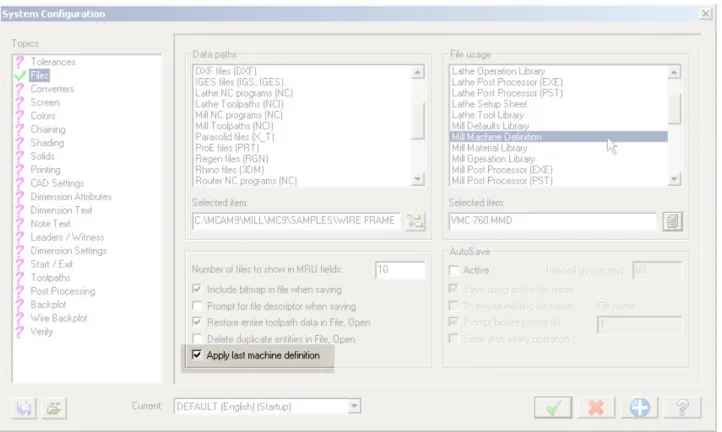Click the File usage scrollbar thumb
The image size is (722, 432).
674,109
